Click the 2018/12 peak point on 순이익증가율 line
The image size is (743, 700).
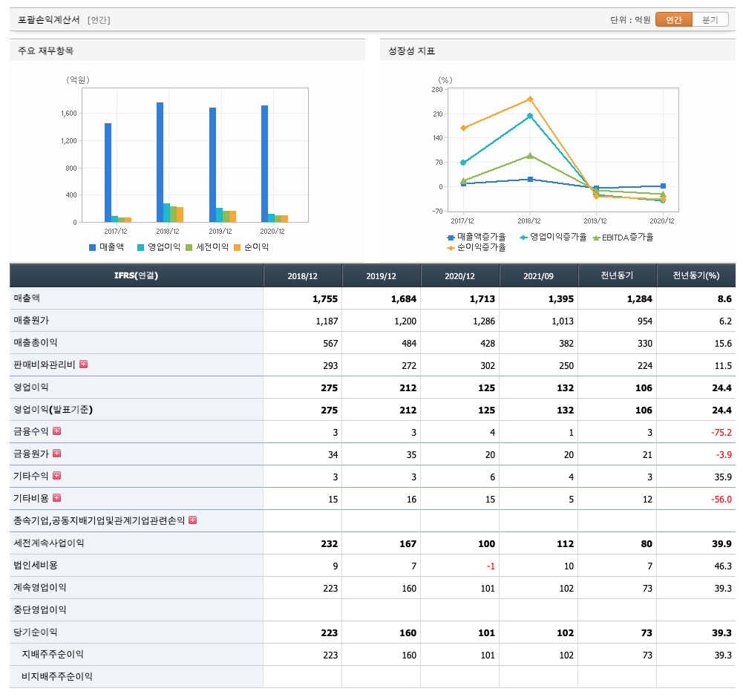tap(530, 99)
